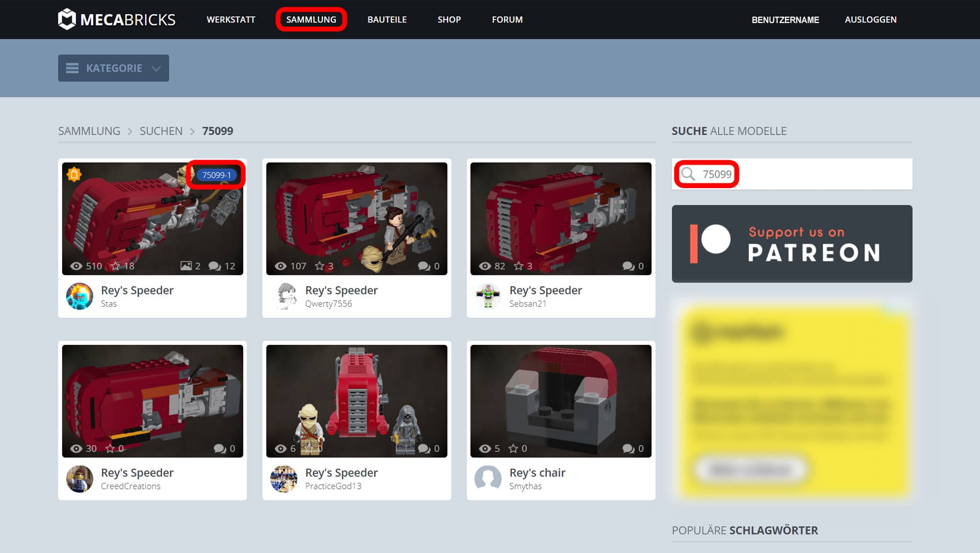Screen dimensions: 980x553
Task: Click eye icon showing 6 views
Action: tap(280, 449)
